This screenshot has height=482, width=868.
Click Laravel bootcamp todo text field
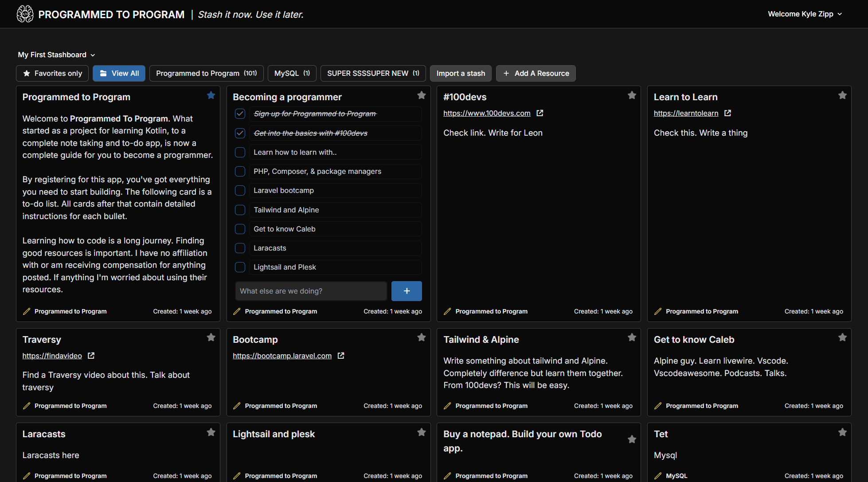click(x=335, y=190)
